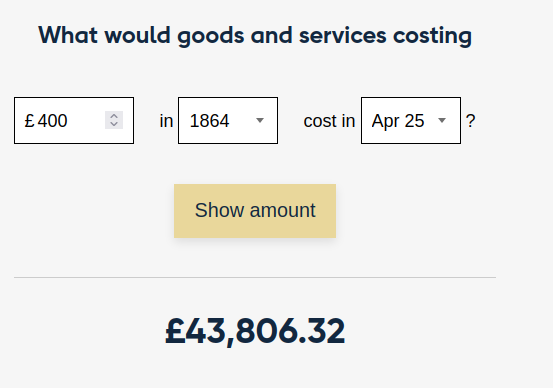Click the question mark after Apr 25

(470, 121)
